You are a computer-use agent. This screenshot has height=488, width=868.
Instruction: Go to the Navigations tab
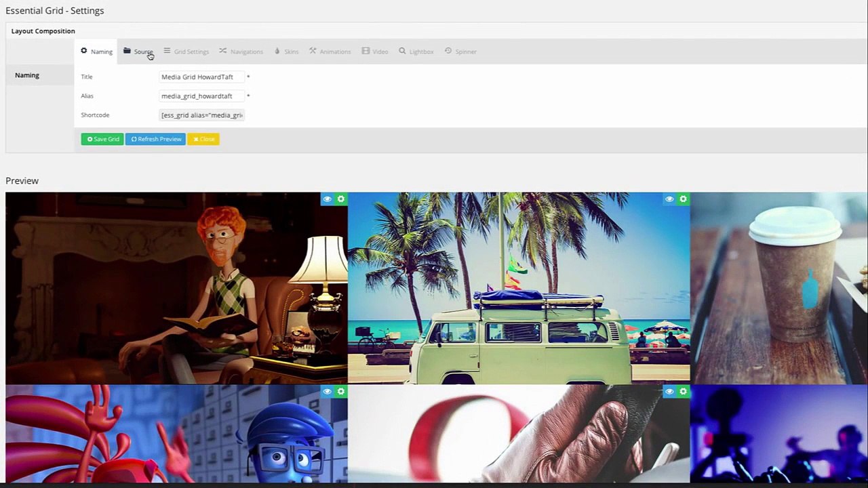point(241,52)
